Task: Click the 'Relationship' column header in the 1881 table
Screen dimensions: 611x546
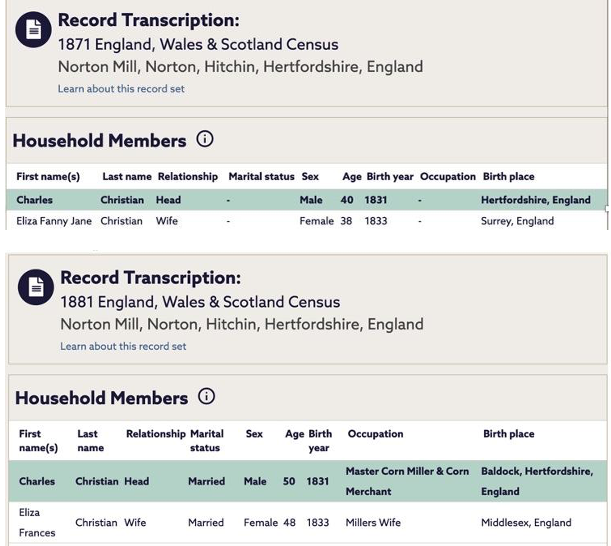Action: (x=155, y=434)
